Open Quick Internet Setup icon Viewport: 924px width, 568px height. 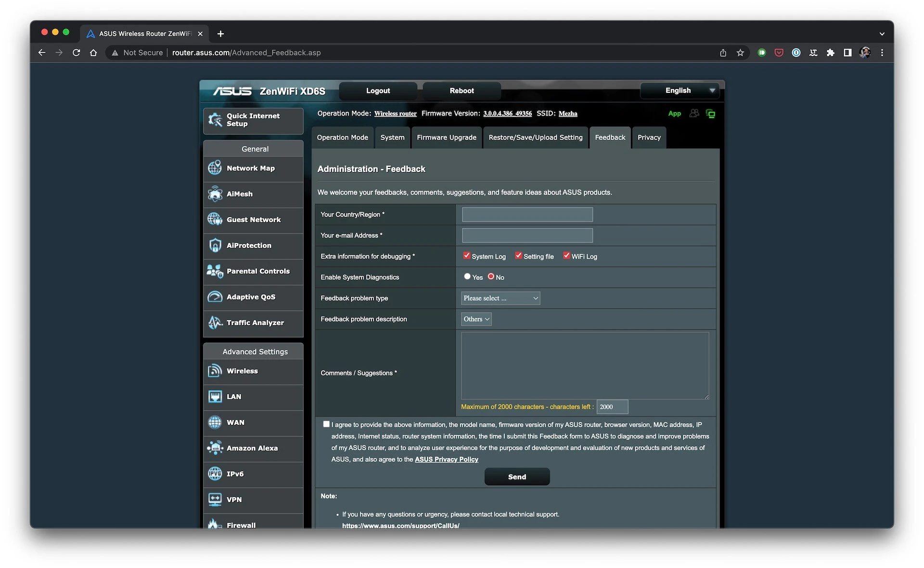point(215,120)
